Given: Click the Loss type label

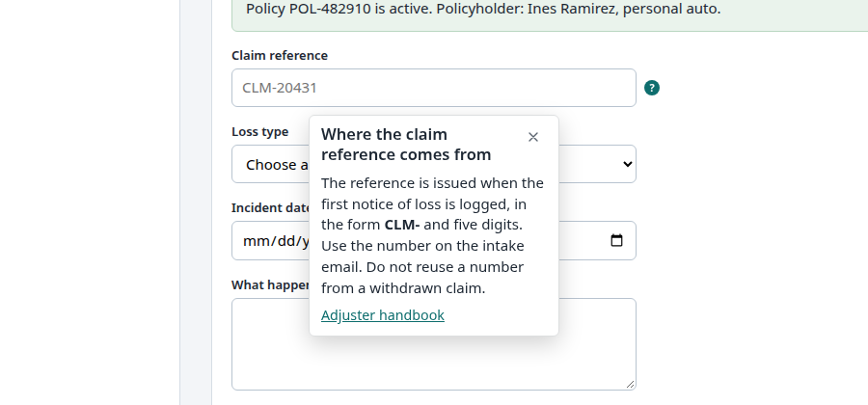Looking at the screenshot, I should 259,132.
